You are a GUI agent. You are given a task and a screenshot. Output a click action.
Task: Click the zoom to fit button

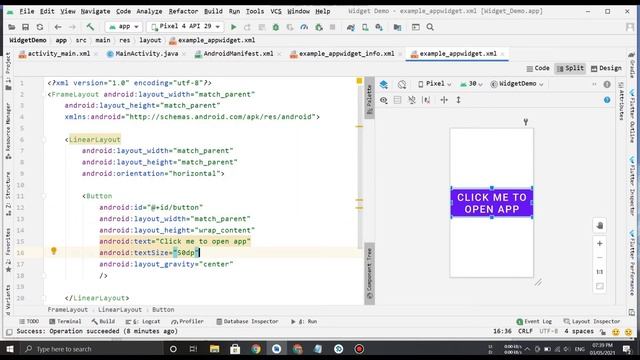pos(600,286)
